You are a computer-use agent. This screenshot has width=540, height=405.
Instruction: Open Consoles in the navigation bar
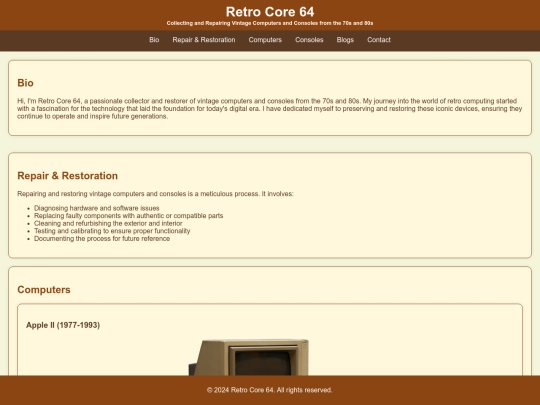click(309, 40)
